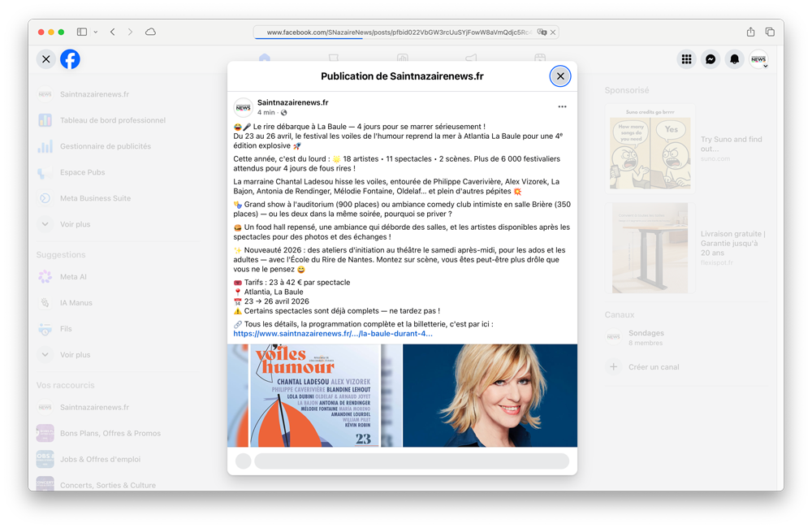Expand the sidebar dropdown arrow in Safari

96,32
